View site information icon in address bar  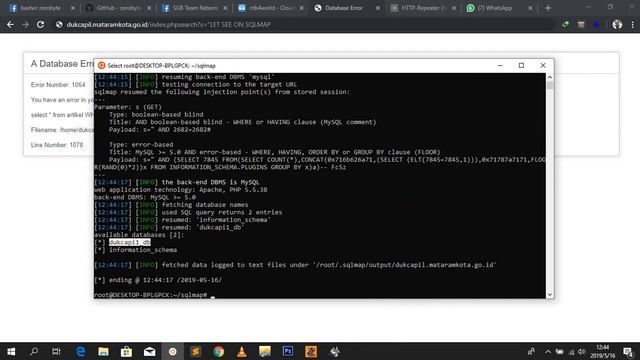click(x=59, y=24)
